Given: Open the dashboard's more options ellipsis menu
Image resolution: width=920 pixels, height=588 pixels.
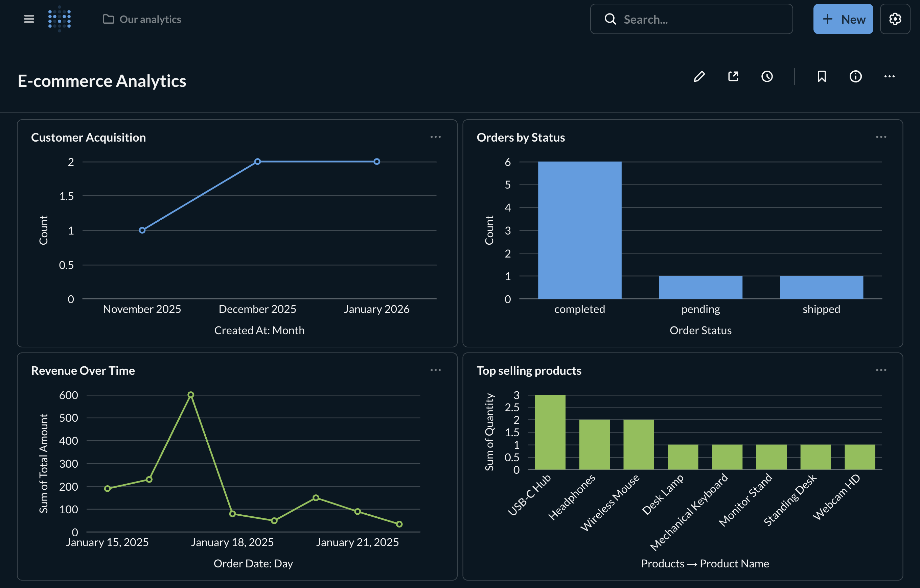Looking at the screenshot, I should 889,77.
